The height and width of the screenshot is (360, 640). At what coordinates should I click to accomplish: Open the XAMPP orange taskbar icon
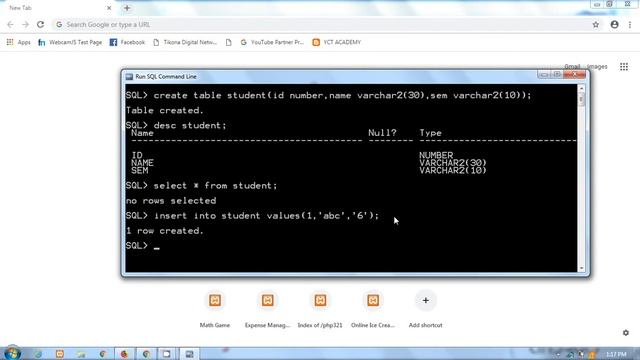coord(60,354)
